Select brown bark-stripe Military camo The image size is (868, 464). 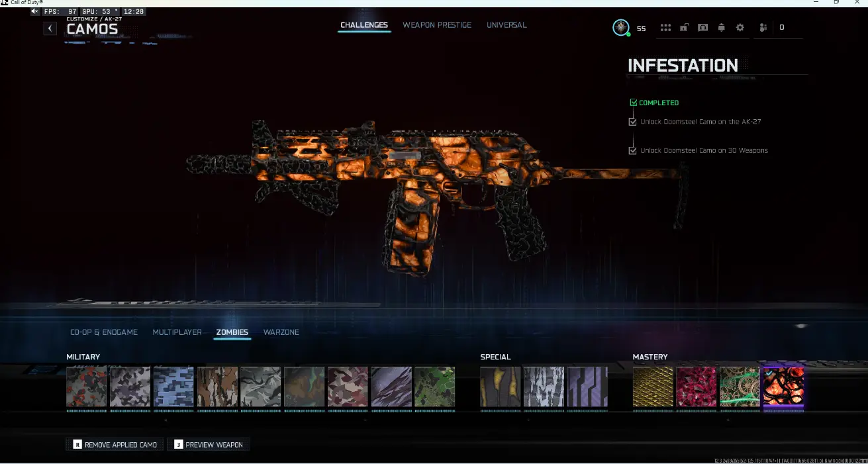pyautogui.click(x=217, y=387)
